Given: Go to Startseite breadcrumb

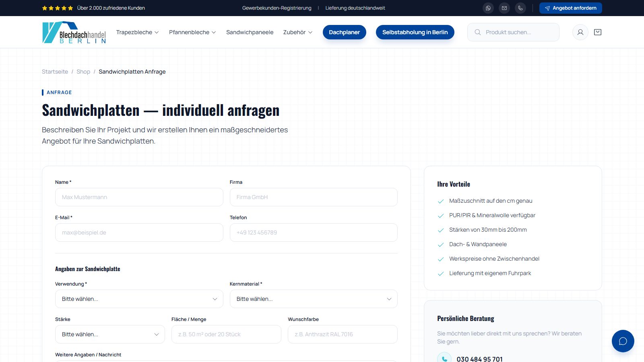Looking at the screenshot, I should click(x=55, y=72).
